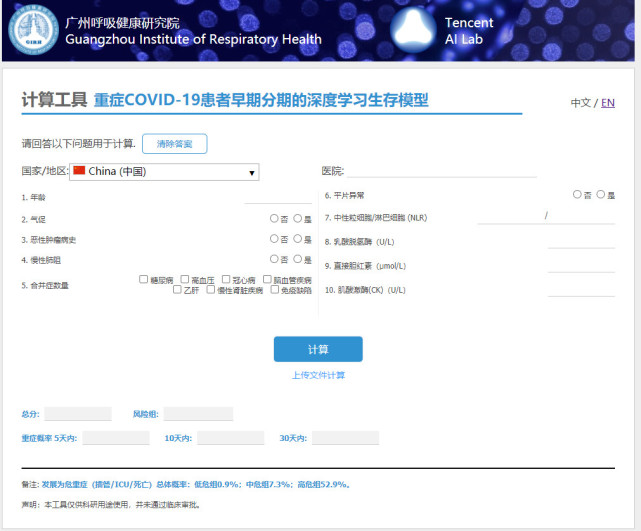Select 是 for 气促
Image resolution: width=641 pixels, height=531 pixels.
pos(298,218)
